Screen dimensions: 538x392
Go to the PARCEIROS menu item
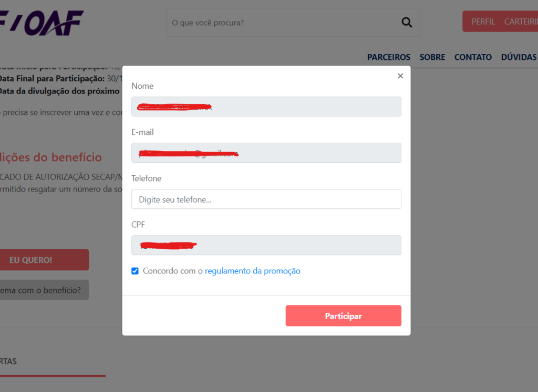click(x=389, y=57)
